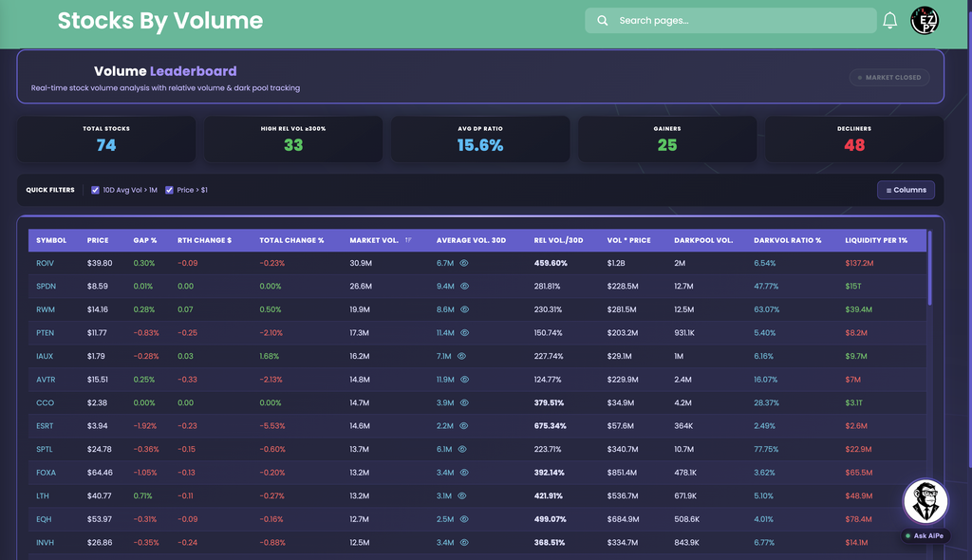Sort by Liquidity Per 1% column header
Viewport: 972px width, 560px height.
point(876,240)
